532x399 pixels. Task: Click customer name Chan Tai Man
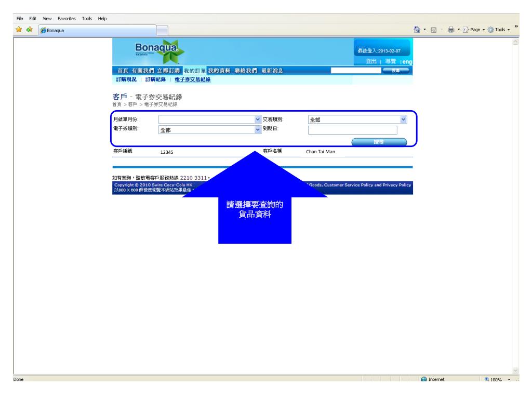(320, 152)
